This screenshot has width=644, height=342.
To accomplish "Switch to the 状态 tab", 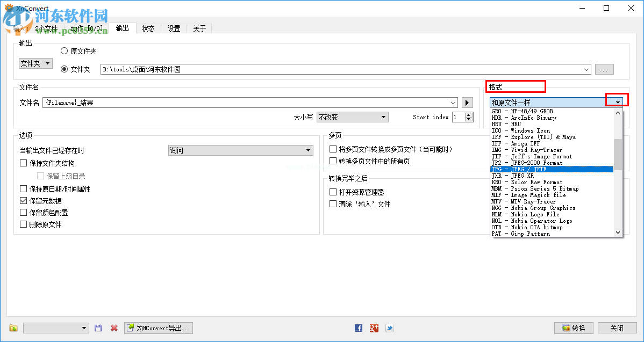I will [x=148, y=28].
